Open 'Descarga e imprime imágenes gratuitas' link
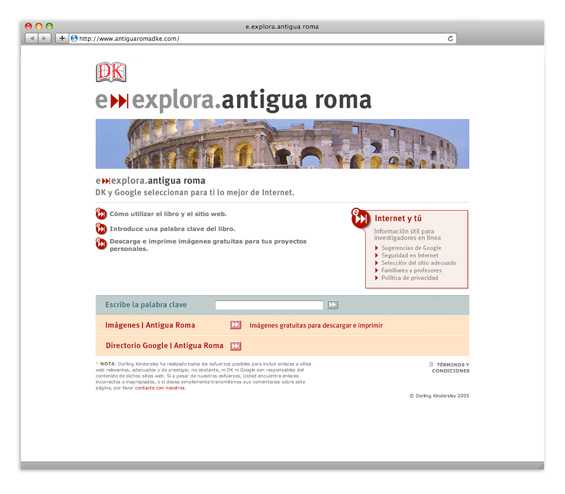The image size is (565, 494). (x=208, y=245)
